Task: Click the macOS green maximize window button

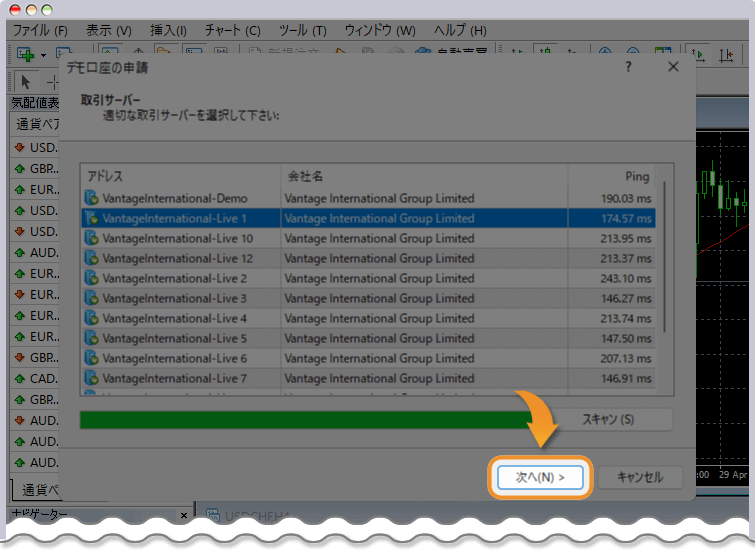Action: point(46,9)
